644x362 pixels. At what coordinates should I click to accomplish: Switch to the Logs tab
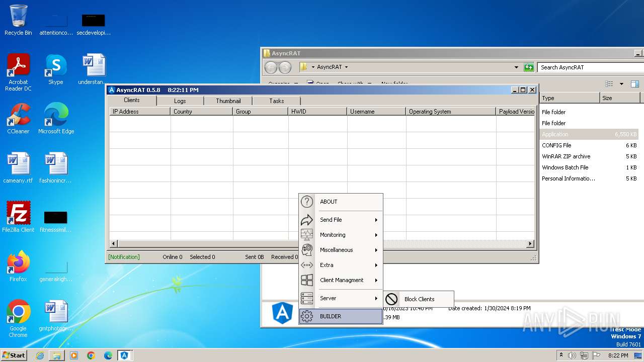(180, 101)
